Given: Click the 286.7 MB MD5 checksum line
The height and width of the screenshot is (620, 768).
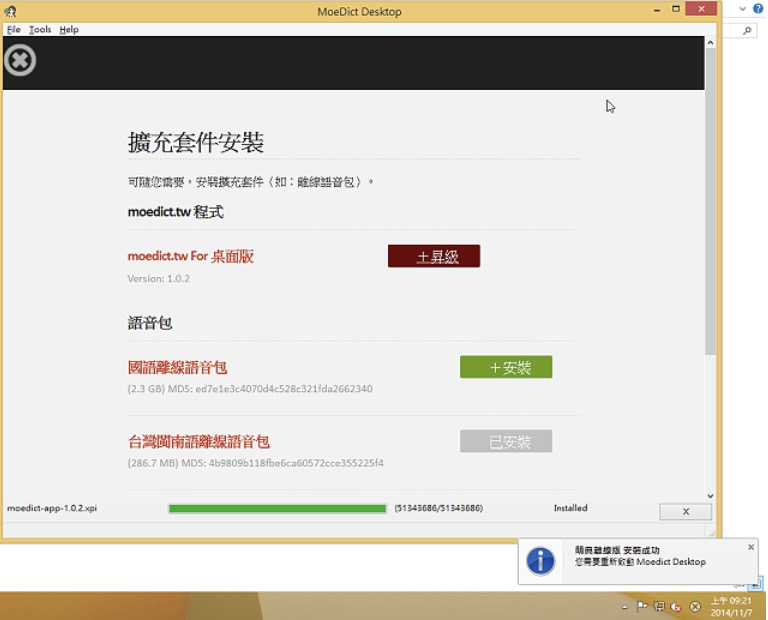Looking at the screenshot, I should tap(255, 463).
